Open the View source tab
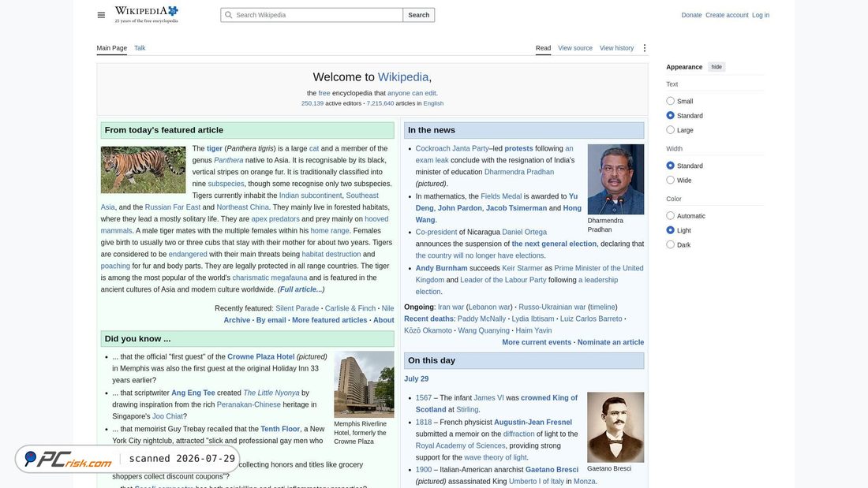The width and height of the screenshot is (868, 488). [575, 48]
